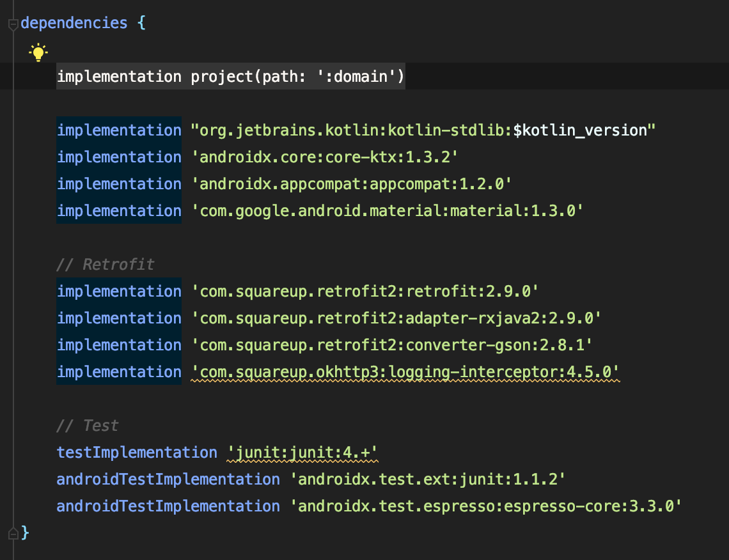Click the adapter-rxjava2:2.9.0 dependency string
The height and width of the screenshot is (560, 729).
(396, 318)
